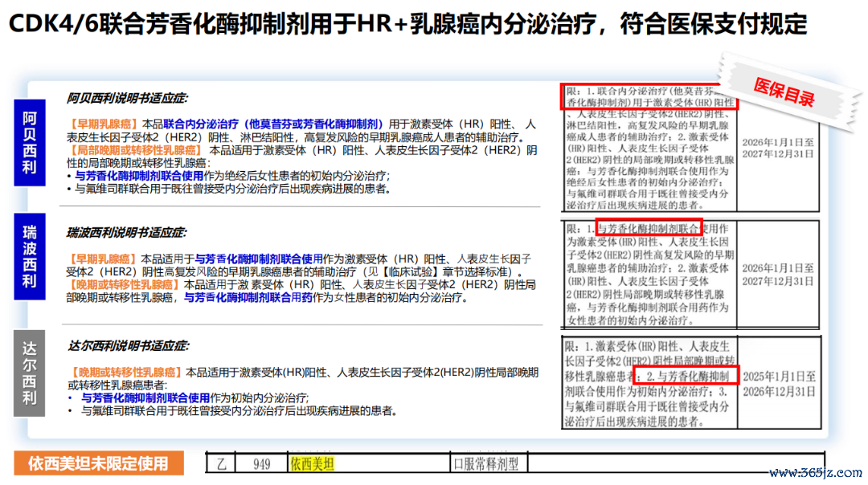Click 【晚期或转移性乳腺癌】 in the 达尔西利 section
Screen dimensions: 868x485
(125, 373)
